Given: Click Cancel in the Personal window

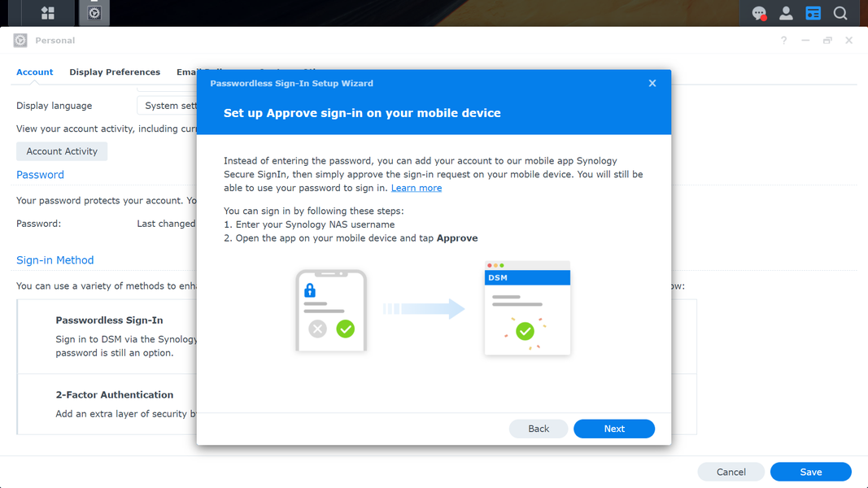Looking at the screenshot, I should [x=731, y=472].
